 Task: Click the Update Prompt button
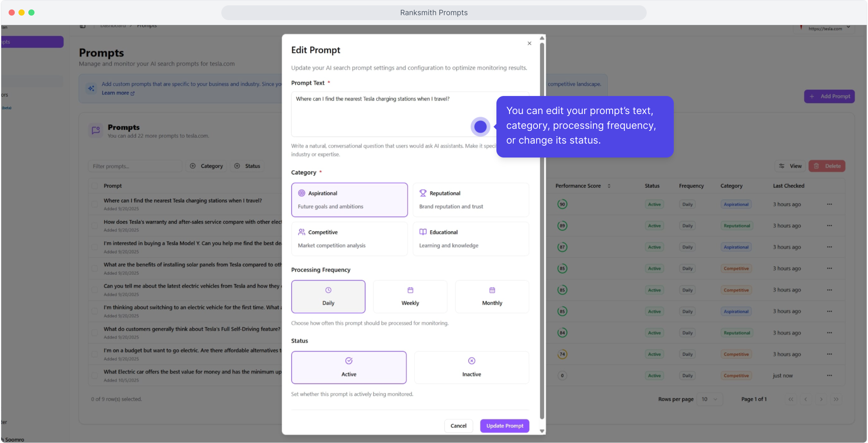click(x=504, y=426)
